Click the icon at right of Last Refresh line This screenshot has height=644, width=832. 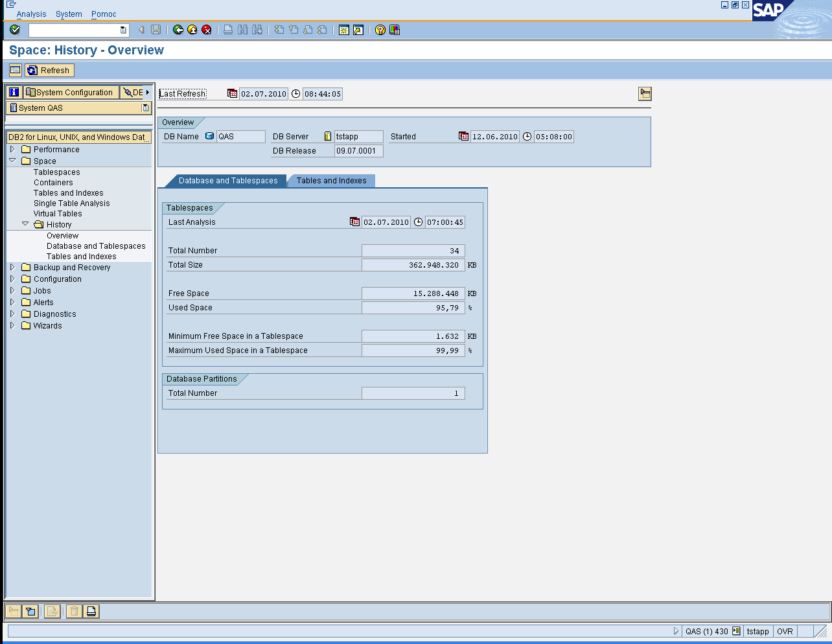pyautogui.click(x=645, y=94)
